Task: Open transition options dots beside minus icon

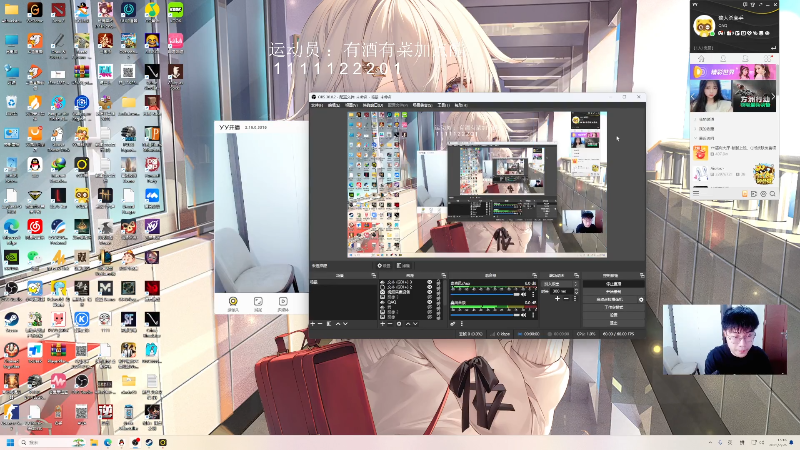Action: coord(575,299)
